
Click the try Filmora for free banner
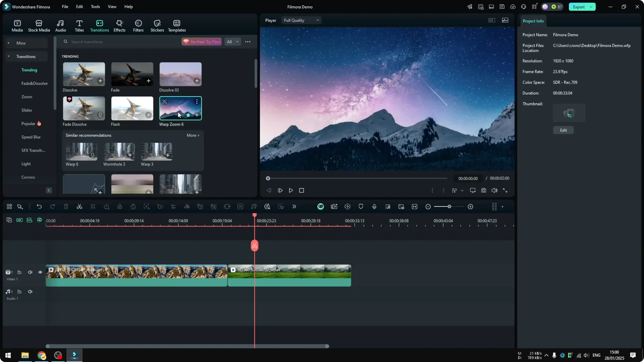click(202, 42)
